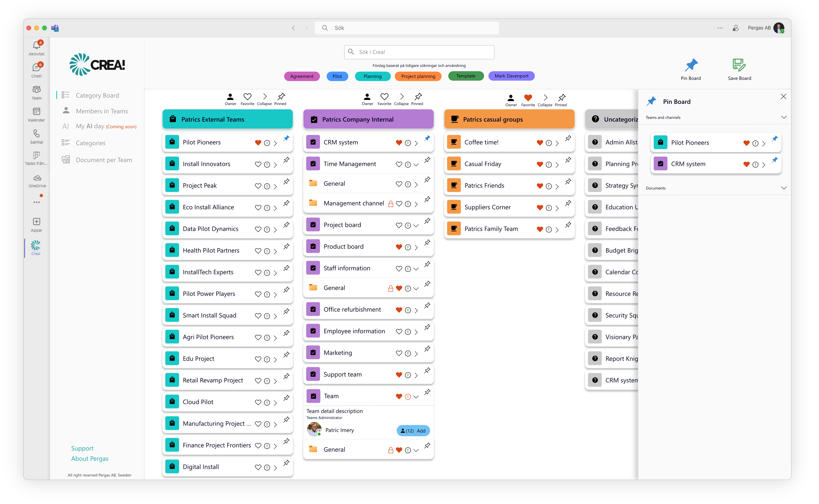Select the green Template tag
Screen dimensions: 819x504
(466, 76)
